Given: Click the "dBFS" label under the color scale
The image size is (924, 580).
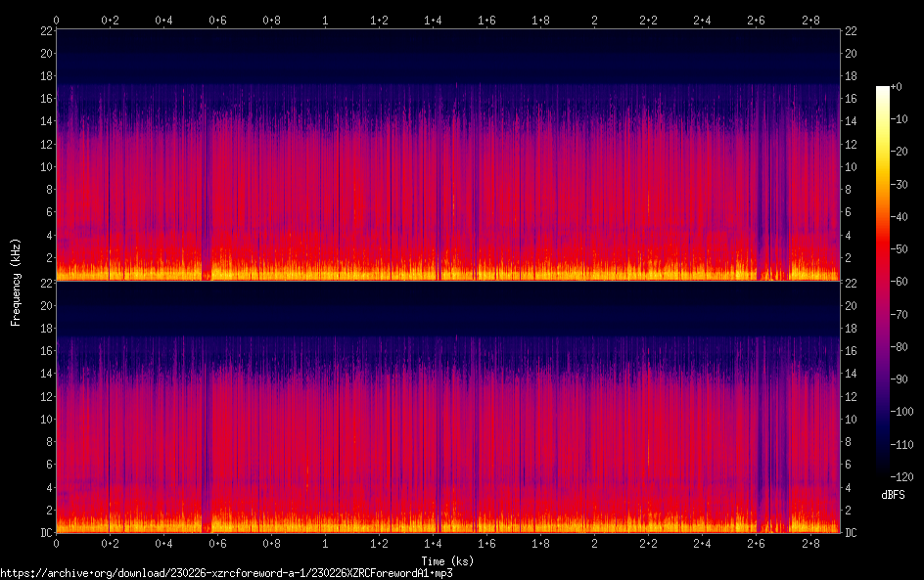Looking at the screenshot, I should (893, 495).
